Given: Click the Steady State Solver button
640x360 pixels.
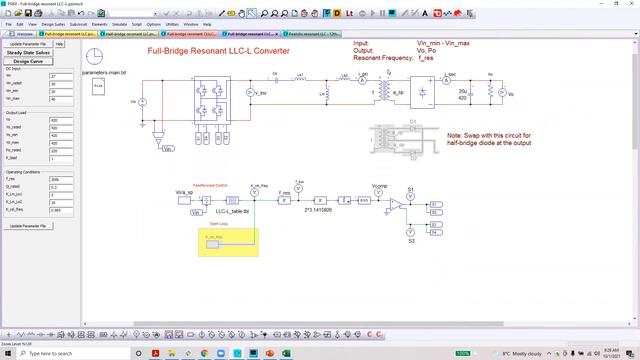Looking at the screenshot, I should (x=28, y=53).
